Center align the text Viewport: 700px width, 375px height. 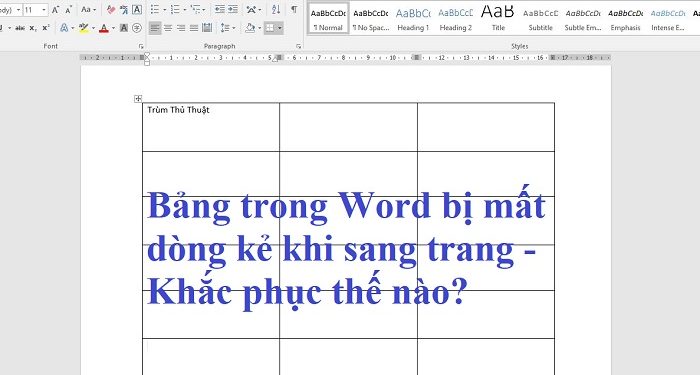168,28
